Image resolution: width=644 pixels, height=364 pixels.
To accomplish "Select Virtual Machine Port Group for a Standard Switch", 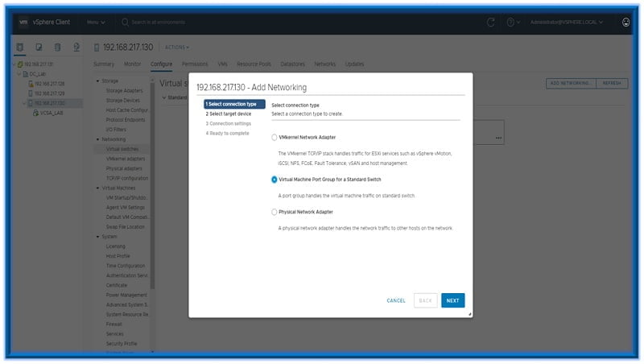I will [275, 180].
